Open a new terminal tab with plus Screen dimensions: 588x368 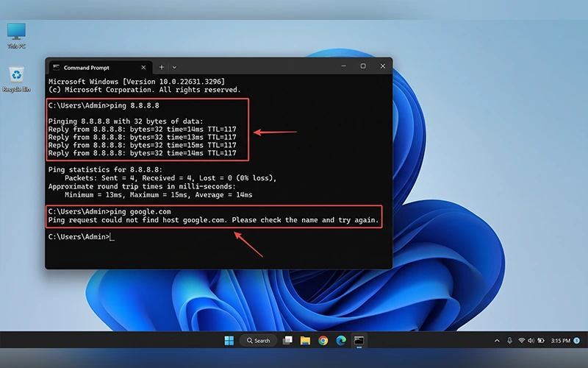pos(161,67)
